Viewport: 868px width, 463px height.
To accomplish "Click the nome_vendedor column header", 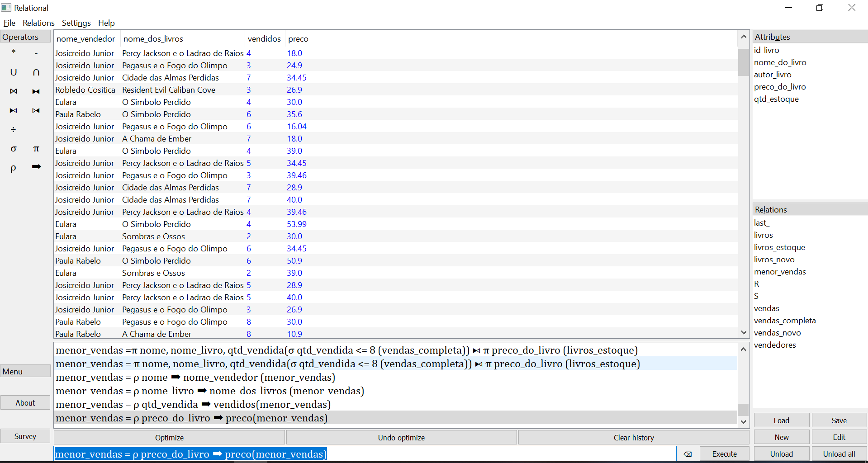I will tap(86, 39).
